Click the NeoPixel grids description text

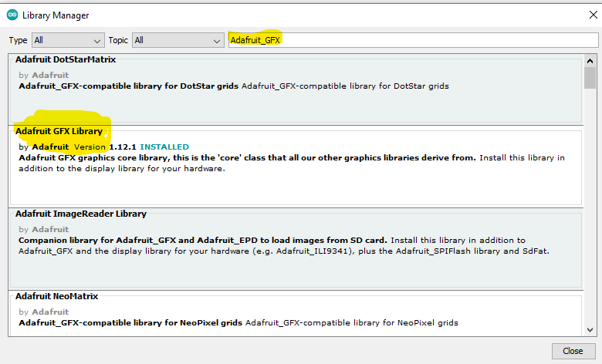(x=238, y=322)
